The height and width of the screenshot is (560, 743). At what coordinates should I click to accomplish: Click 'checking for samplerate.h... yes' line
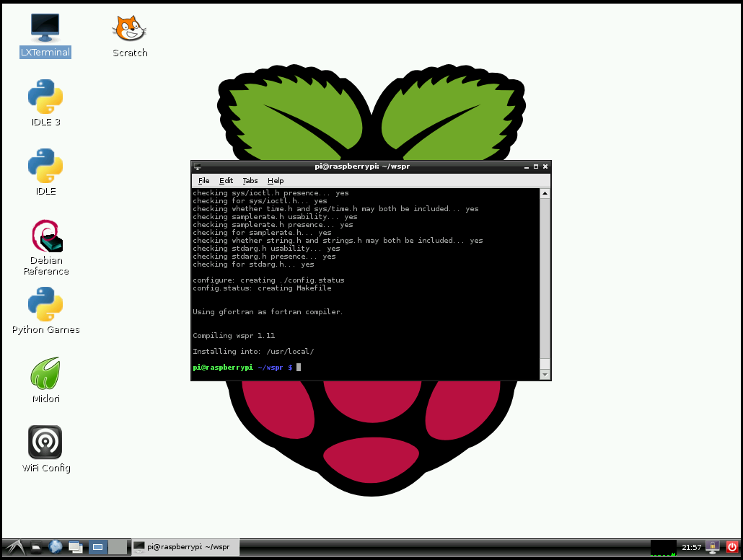(262, 233)
